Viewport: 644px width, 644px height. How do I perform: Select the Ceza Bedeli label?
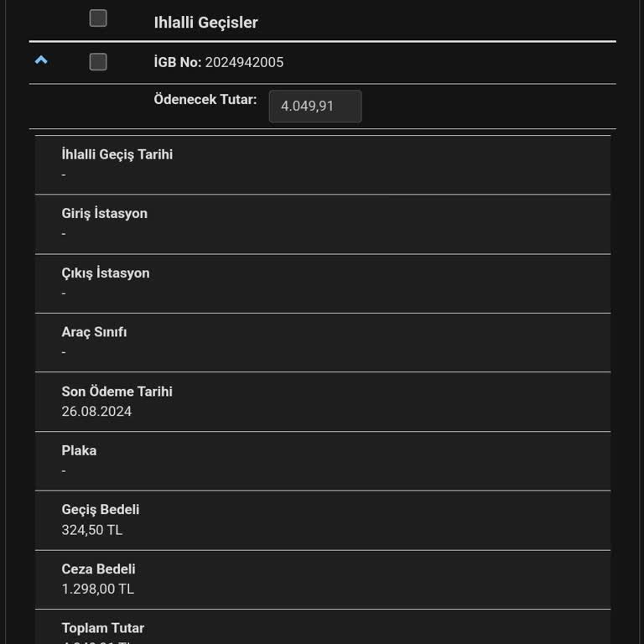[98, 569]
